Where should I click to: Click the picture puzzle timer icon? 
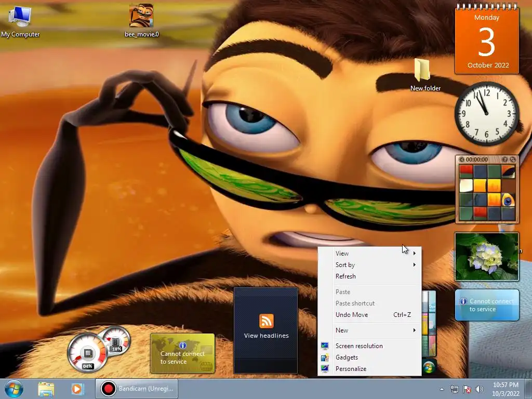(461, 159)
